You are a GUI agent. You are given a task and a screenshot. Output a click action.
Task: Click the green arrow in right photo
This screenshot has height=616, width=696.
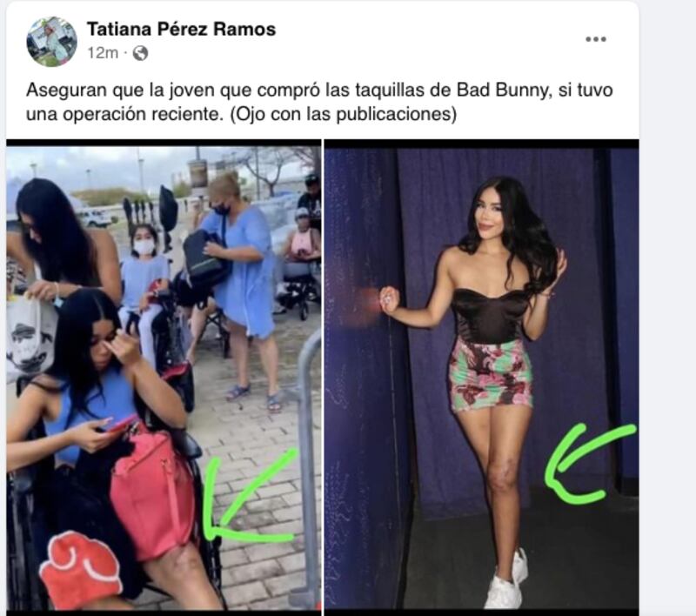point(590,463)
